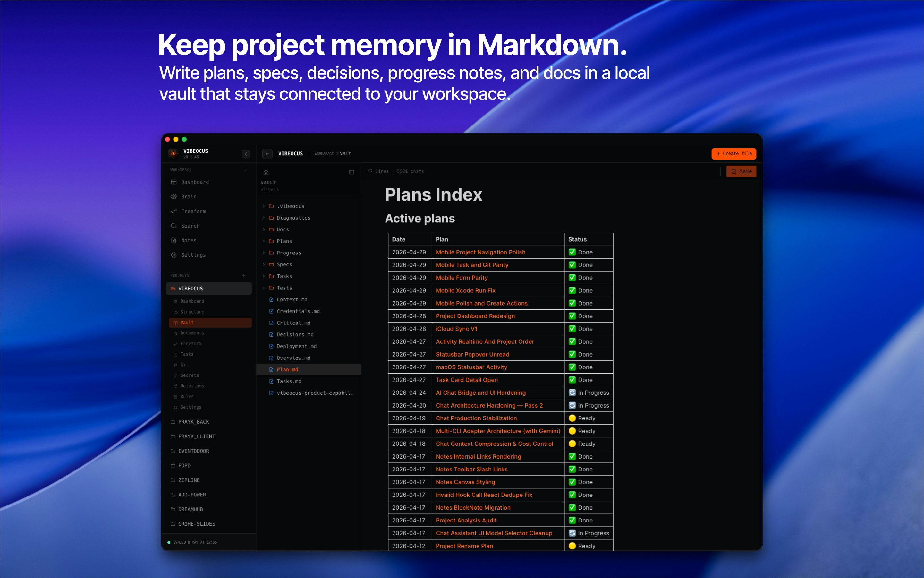Open project Rules section
Image resolution: width=924 pixels, height=578 pixels.
click(x=210, y=396)
